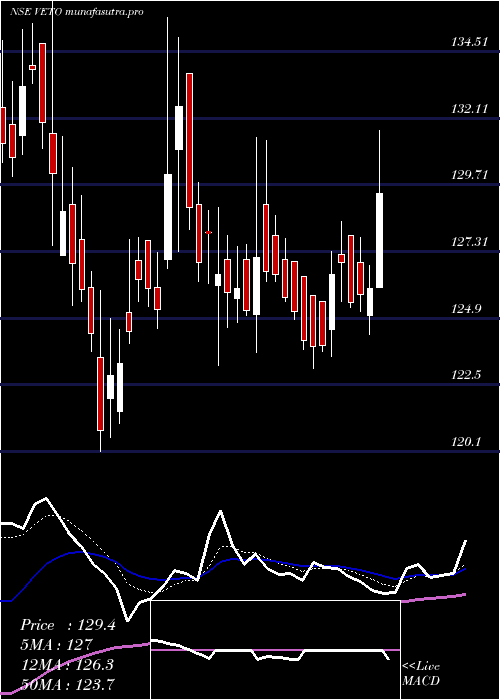The image size is (500, 700).
Task: Click the 124.9 price axis label
Action: click(x=467, y=308)
